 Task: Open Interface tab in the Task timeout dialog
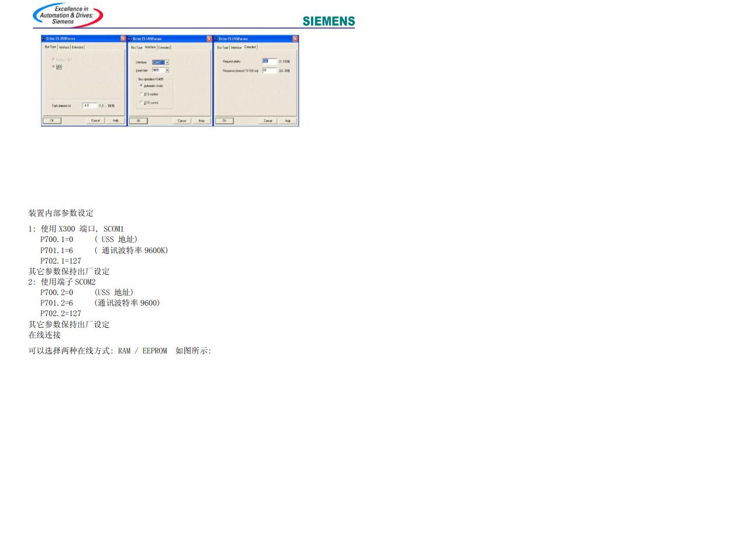(x=64, y=47)
